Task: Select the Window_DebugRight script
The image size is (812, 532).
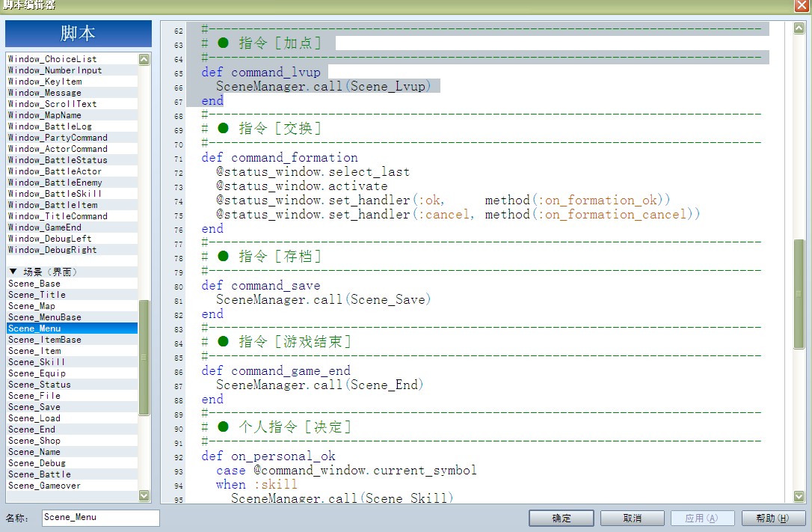Action: point(72,250)
